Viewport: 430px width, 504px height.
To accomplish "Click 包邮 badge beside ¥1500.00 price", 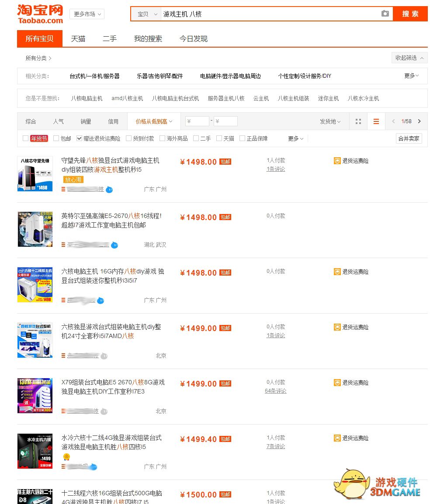I will [225, 495].
